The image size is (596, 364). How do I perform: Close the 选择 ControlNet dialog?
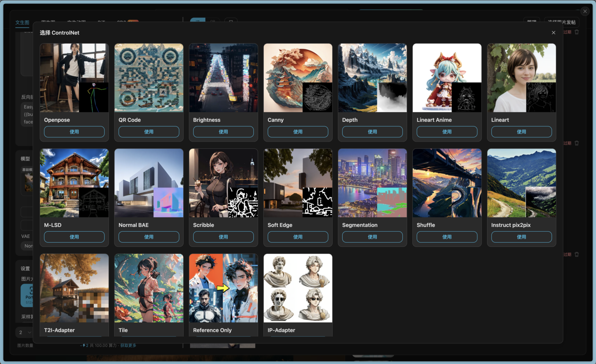553,32
